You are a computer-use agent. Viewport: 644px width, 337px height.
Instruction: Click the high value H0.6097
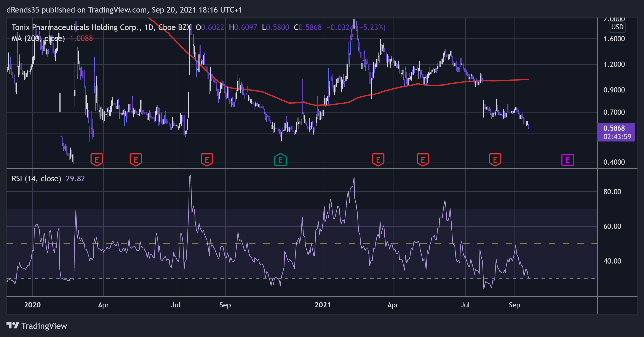tap(243, 27)
